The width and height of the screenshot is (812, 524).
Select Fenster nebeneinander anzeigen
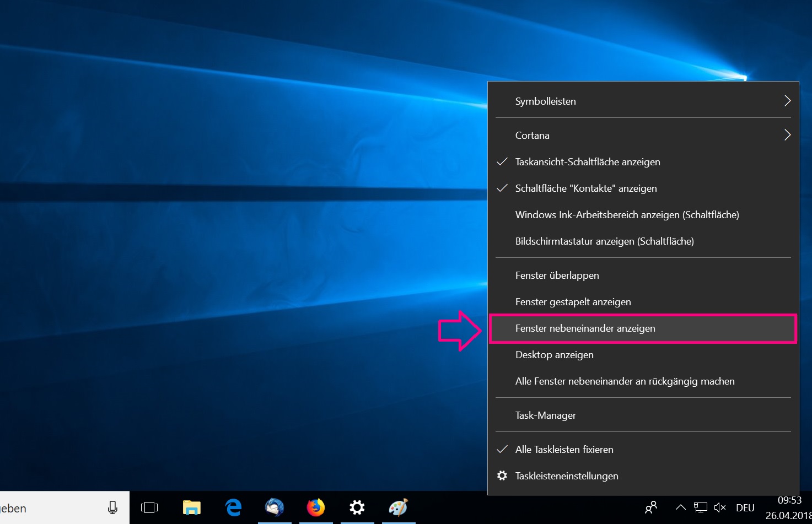tap(585, 328)
